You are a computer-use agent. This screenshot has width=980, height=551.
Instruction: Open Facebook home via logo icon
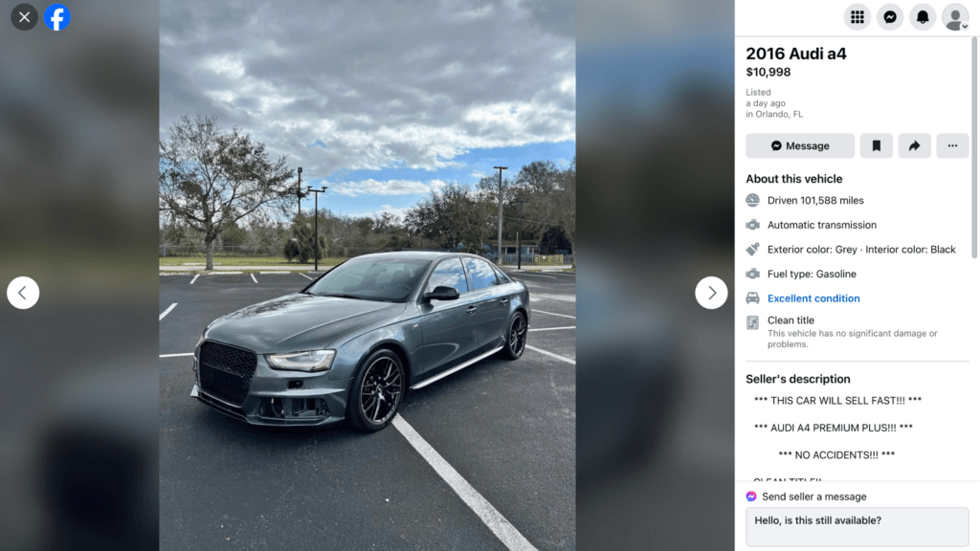pos(56,17)
